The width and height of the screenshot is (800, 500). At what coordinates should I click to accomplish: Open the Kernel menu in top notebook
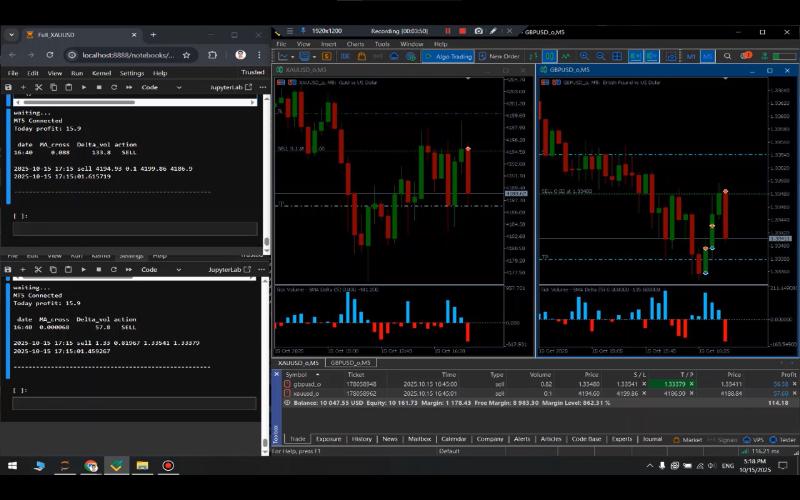tap(102, 73)
